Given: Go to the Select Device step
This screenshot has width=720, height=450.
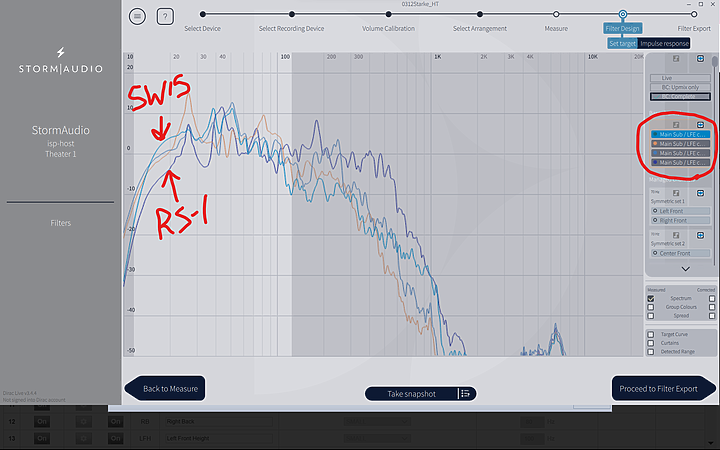Looking at the screenshot, I should [202, 28].
